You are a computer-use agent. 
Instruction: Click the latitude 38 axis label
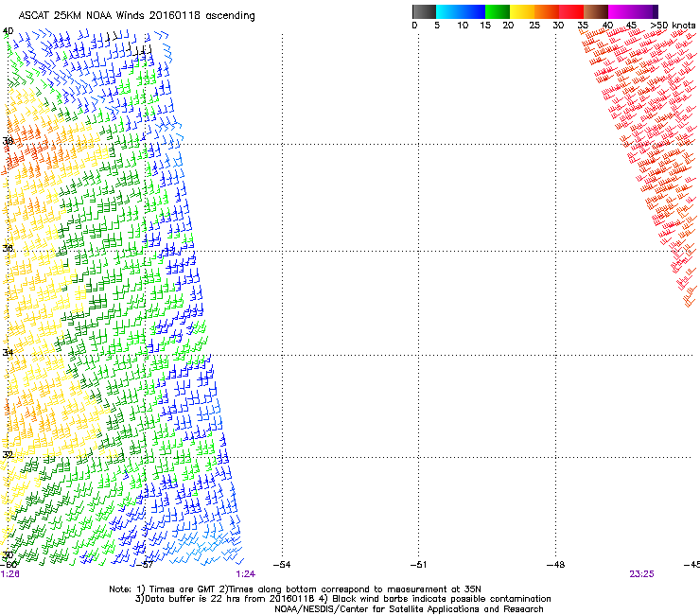8,141
